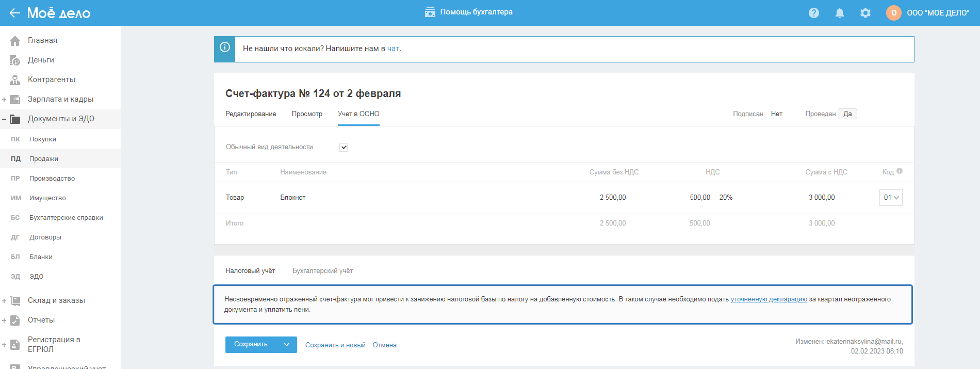Click the back arrow in the header
The image size is (980, 369).
(x=14, y=13)
